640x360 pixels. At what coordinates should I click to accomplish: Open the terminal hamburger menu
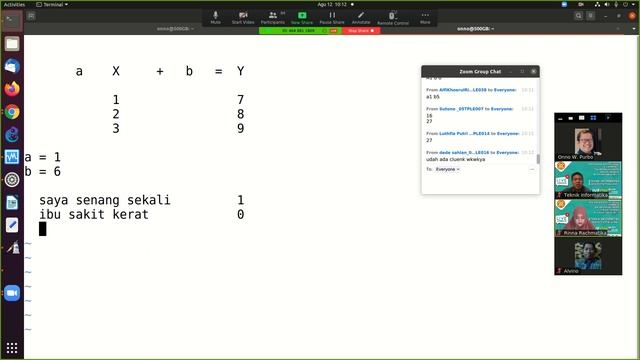click(x=591, y=16)
